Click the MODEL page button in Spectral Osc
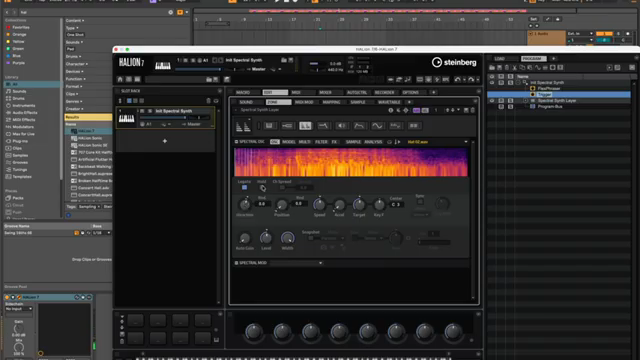 (289, 142)
